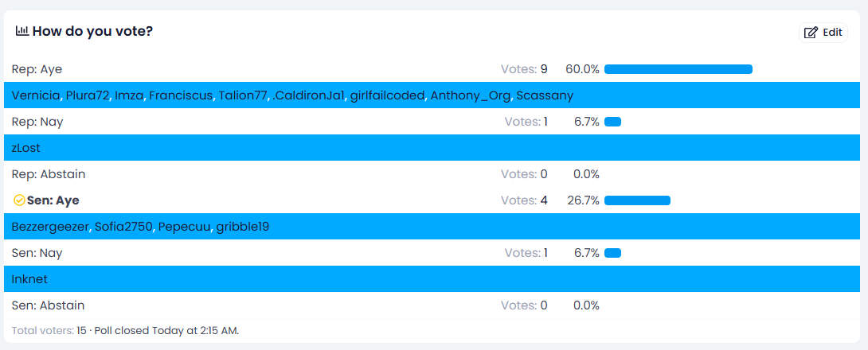Click the Sen: Aye 26.7% progress bar
Viewport: 868px width, 350px height.
click(x=637, y=200)
